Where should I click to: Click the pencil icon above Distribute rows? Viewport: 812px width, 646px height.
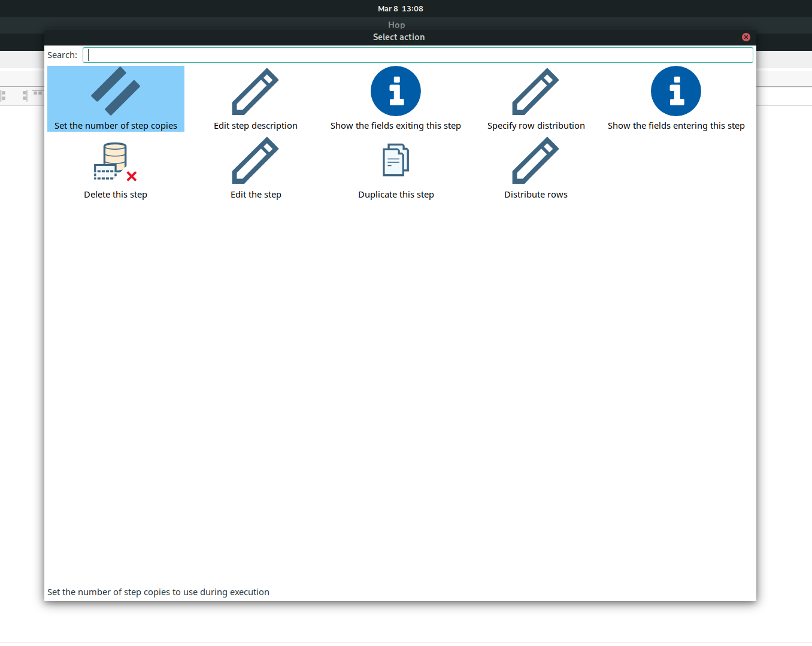tap(536, 160)
